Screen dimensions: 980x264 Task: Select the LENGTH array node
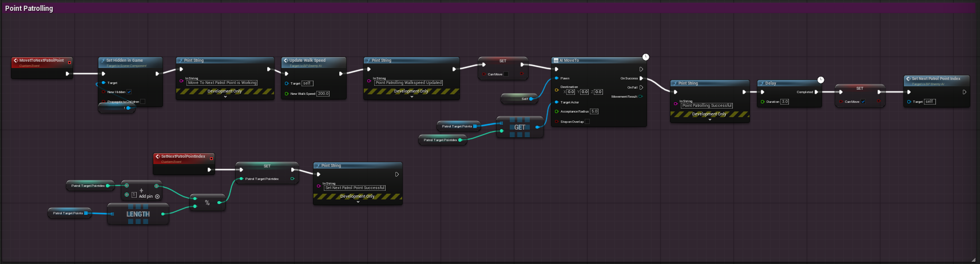pyautogui.click(x=138, y=214)
